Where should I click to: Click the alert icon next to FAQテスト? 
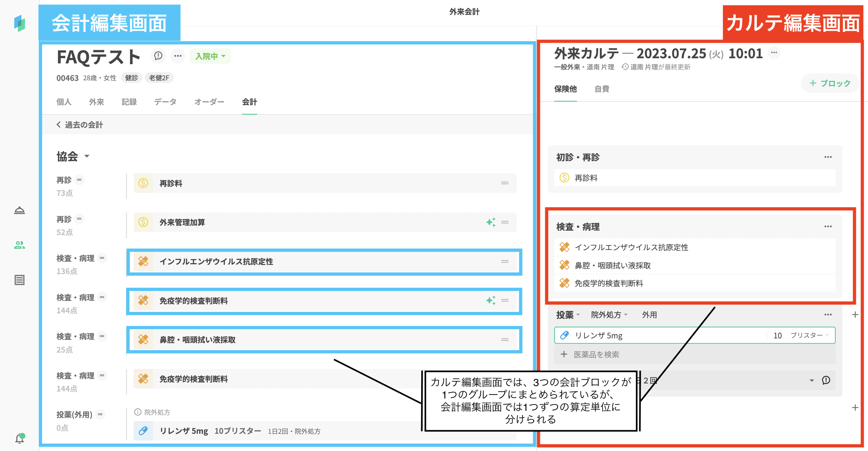(158, 56)
